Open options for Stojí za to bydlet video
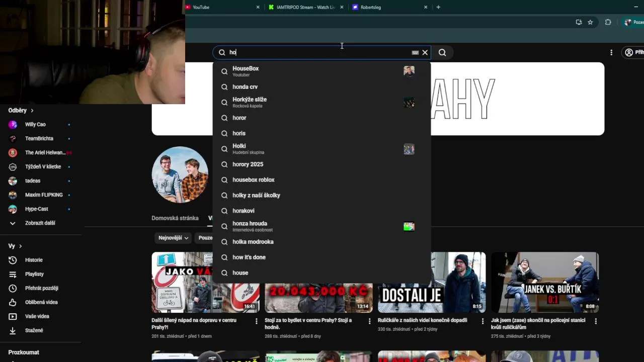This screenshot has height=362, width=644. coord(369,321)
